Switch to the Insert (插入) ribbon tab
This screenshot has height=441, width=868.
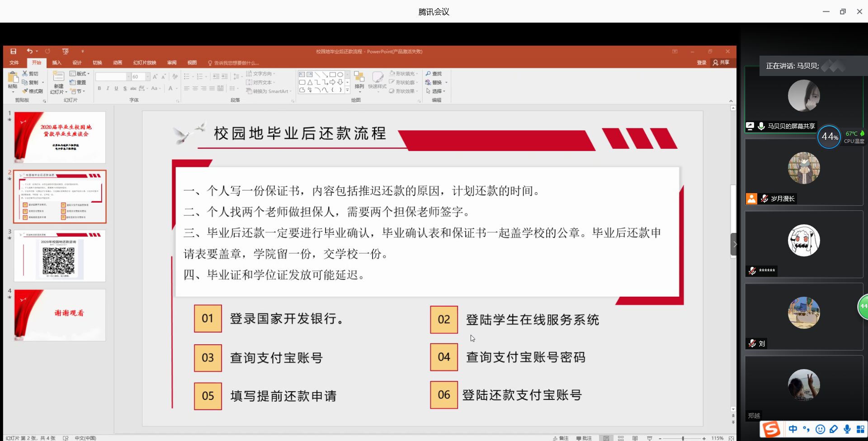57,63
